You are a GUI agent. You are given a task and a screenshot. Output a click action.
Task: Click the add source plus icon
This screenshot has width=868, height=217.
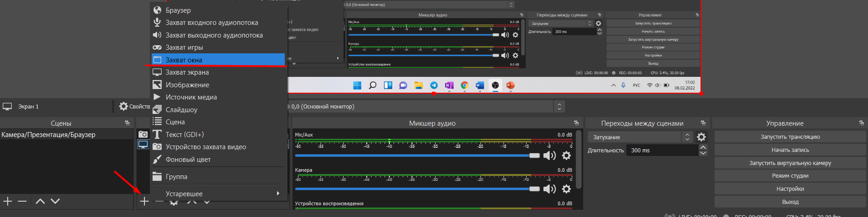(x=144, y=201)
